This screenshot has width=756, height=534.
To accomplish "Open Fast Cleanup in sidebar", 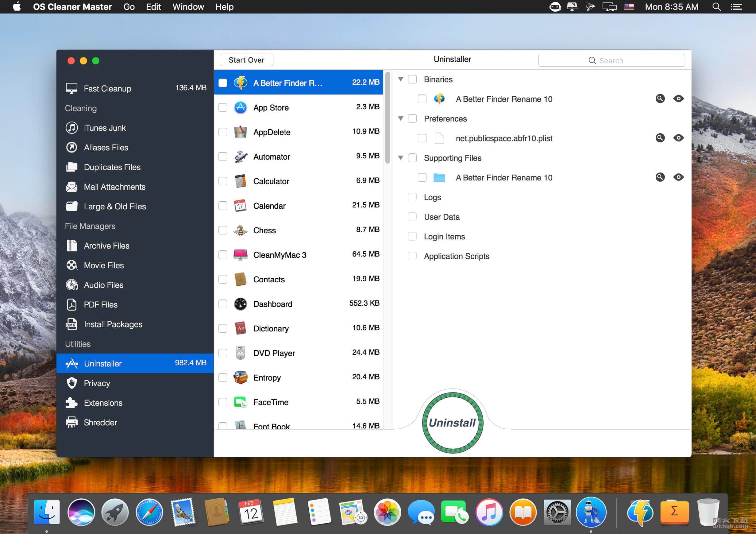I will (135, 88).
